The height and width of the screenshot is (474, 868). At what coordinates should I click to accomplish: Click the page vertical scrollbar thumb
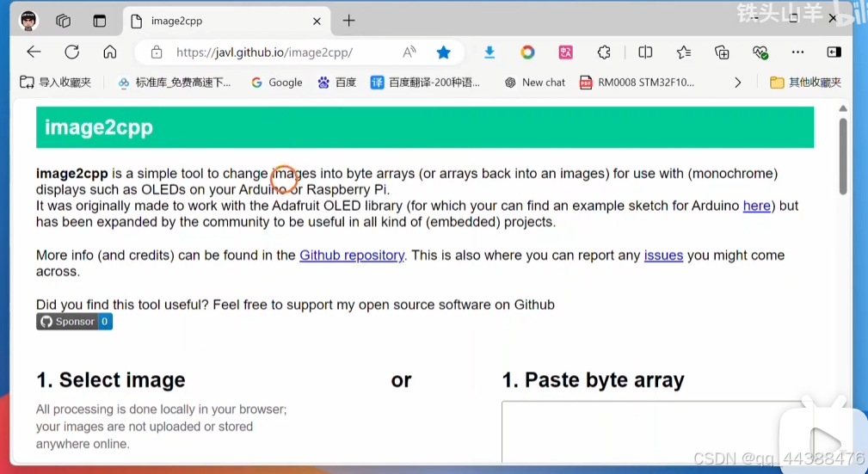click(842, 156)
